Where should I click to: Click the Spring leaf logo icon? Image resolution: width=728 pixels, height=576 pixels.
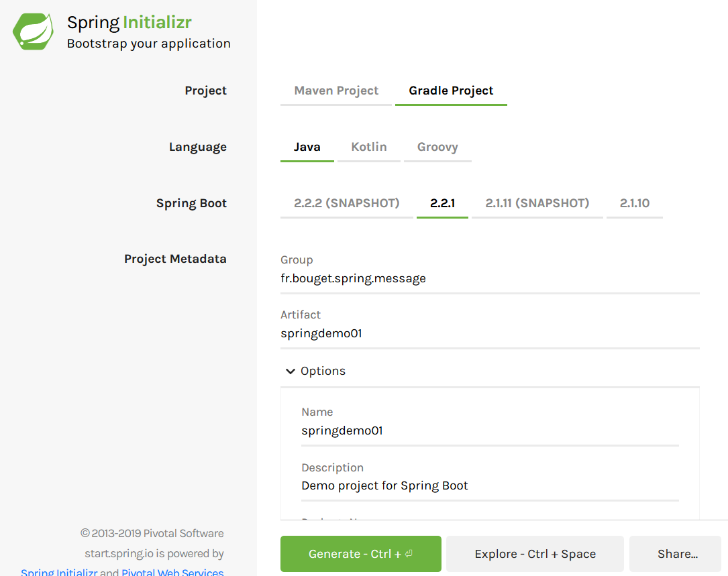pos(34,32)
